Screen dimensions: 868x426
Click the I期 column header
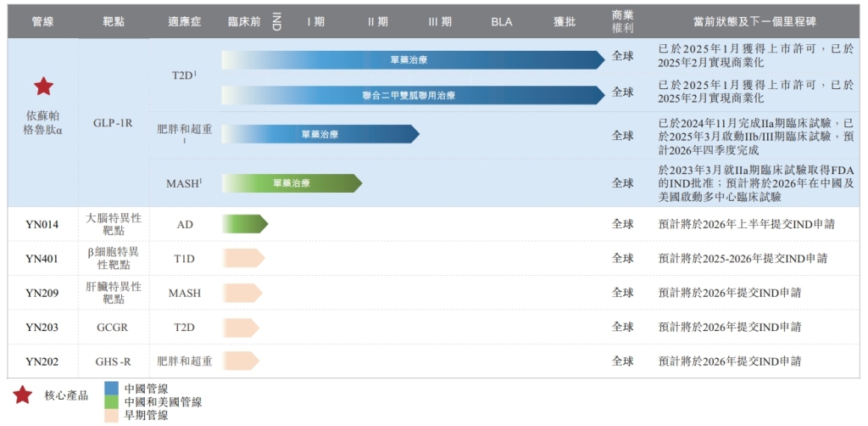coord(316,22)
